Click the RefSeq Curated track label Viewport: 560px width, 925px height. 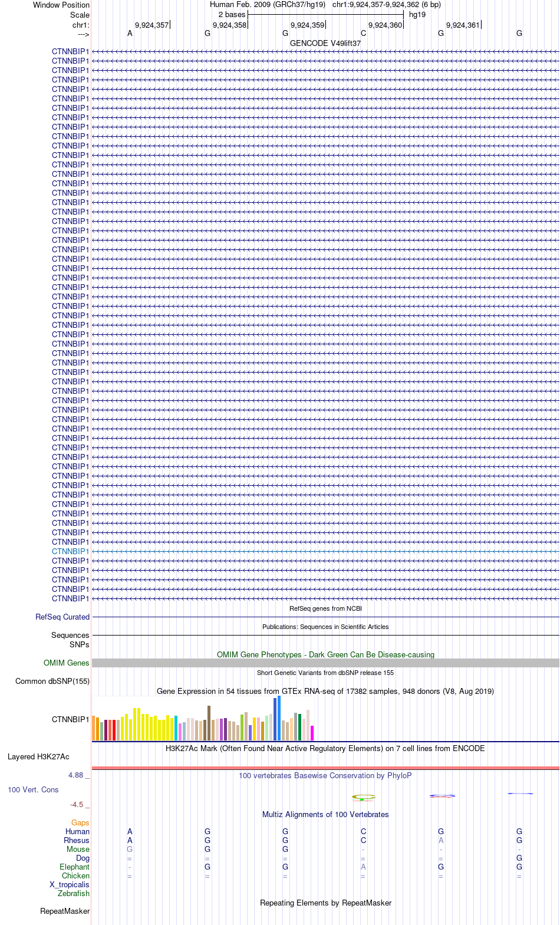coord(62,617)
